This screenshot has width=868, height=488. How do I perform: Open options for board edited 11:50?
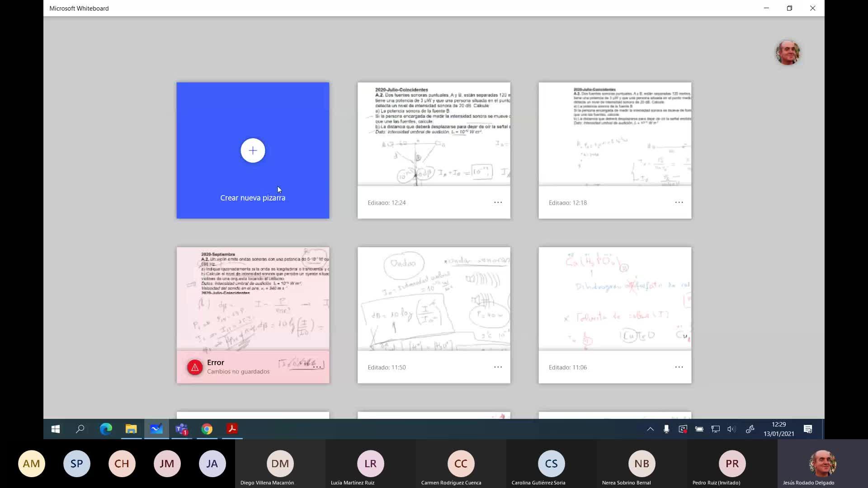coord(498,367)
